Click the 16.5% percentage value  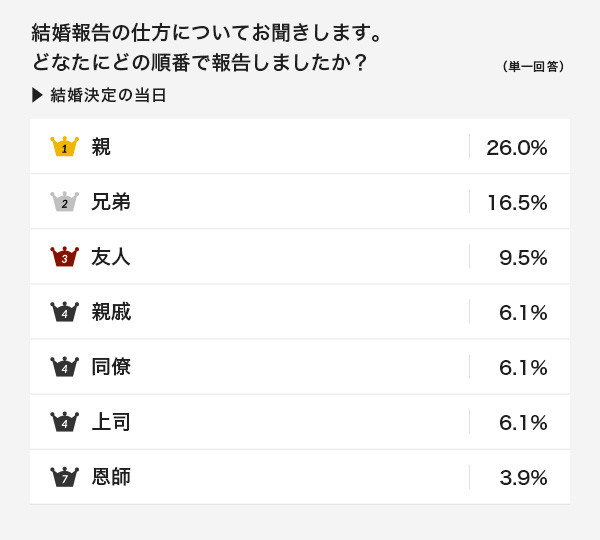[x=517, y=203]
